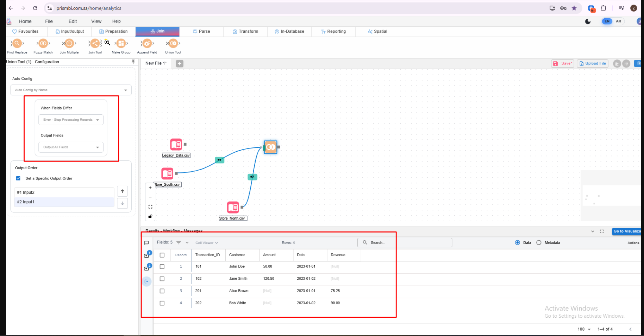Click the Upload File button
The width and height of the screenshot is (644, 336).
tap(592, 64)
